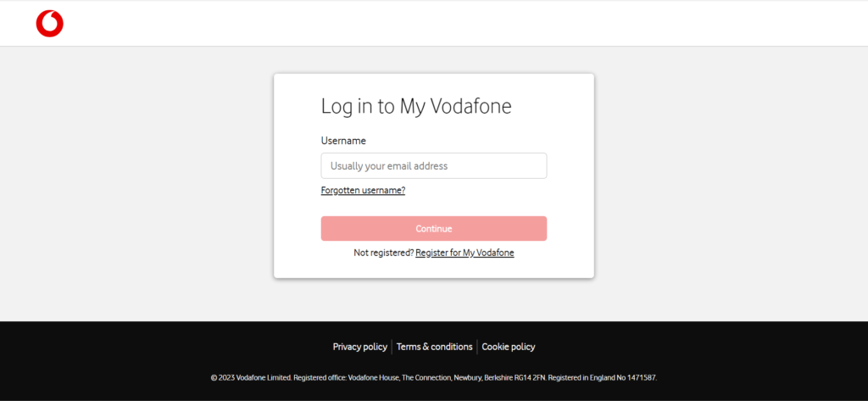Click the Vodafone logo in the header
868x401 pixels.
pos(50,25)
